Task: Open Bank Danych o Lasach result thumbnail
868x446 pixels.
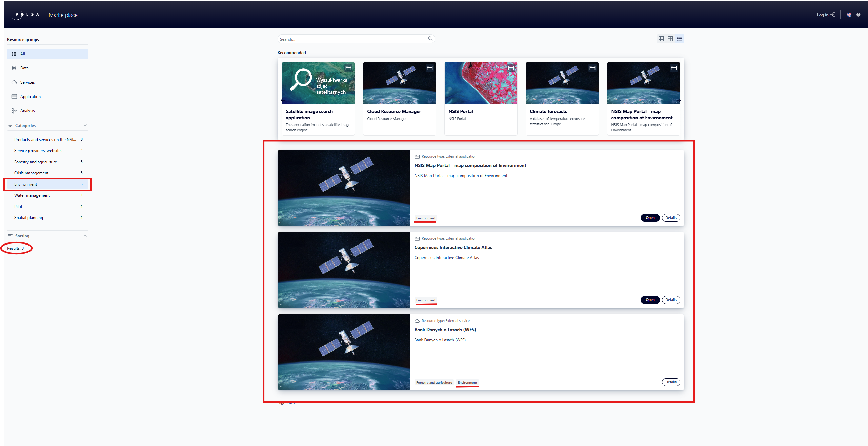Action: (344, 352)
